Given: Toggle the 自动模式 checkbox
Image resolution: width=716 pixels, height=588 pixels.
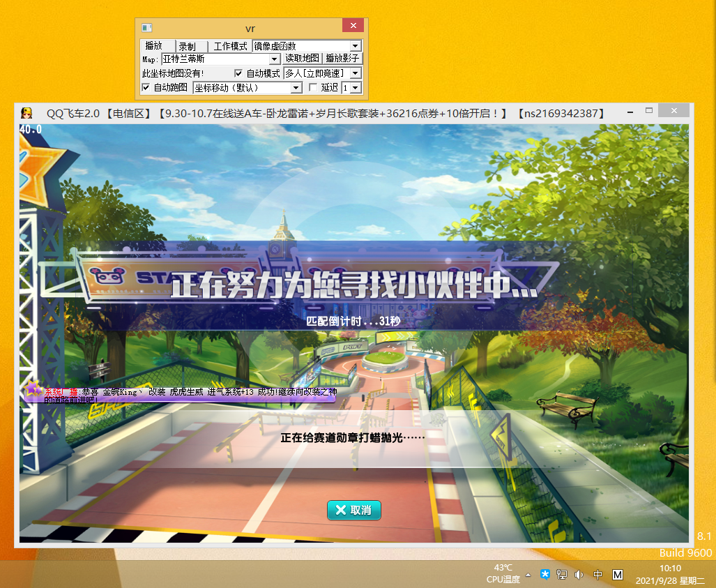Looking at the screenshot, I should coord(238,73).
